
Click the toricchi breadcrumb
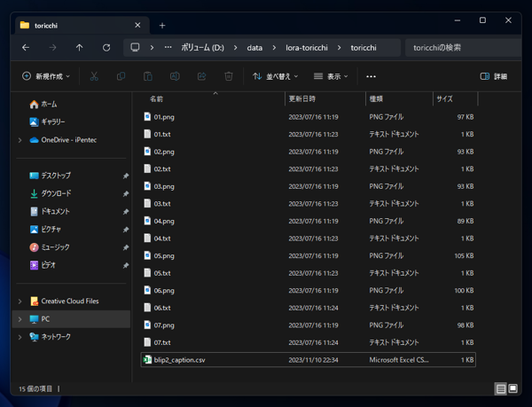pyautogui.click(x=364, y=48)
